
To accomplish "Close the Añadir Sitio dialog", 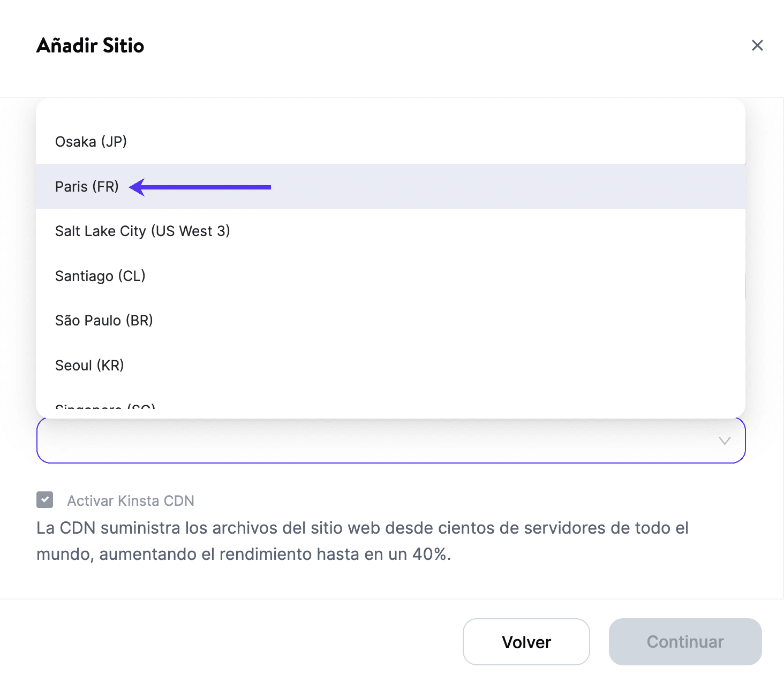I will [757, 45].
